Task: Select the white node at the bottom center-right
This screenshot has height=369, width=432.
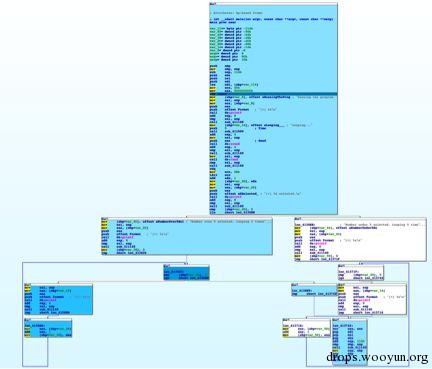Action: coord(306,328)
